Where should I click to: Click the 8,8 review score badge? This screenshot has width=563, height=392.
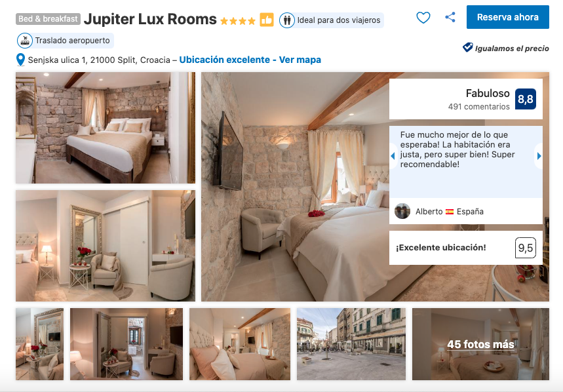[525, 99]
